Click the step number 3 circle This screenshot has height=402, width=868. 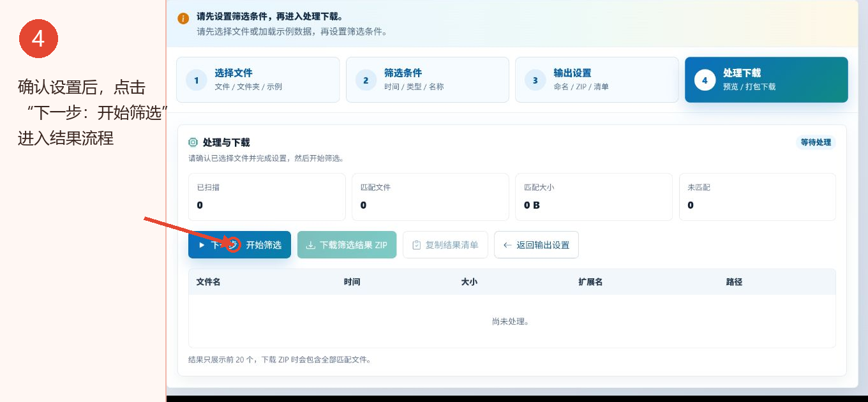535,80
